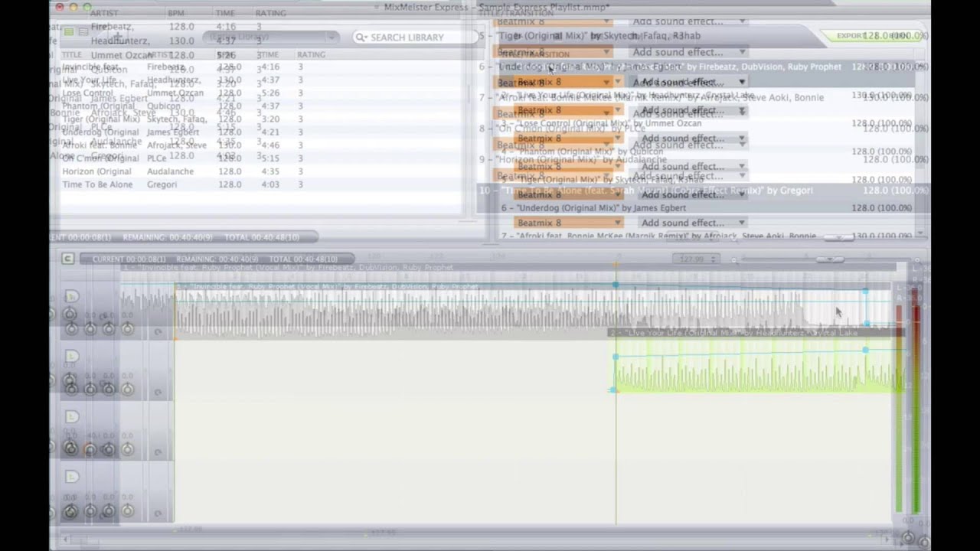Click time value 4:35 in the library

(x=271, y=171)
